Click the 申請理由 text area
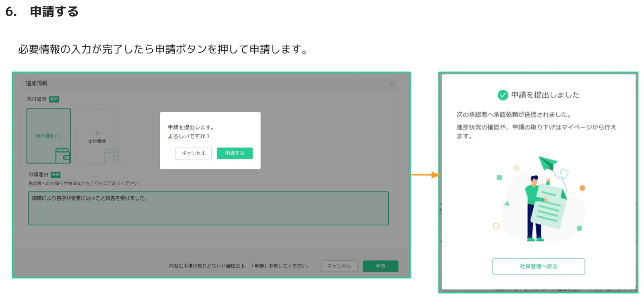644x299 pixels. point(208,208)
